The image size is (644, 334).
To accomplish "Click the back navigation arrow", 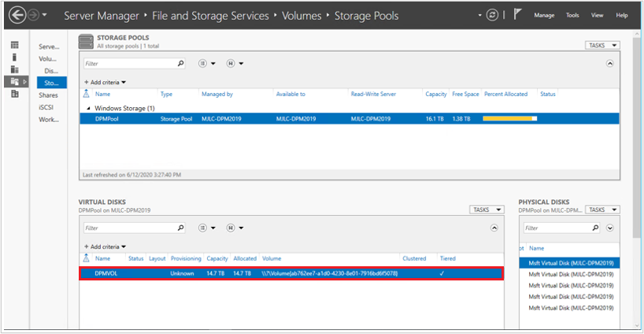I will [x=15, y=15].
